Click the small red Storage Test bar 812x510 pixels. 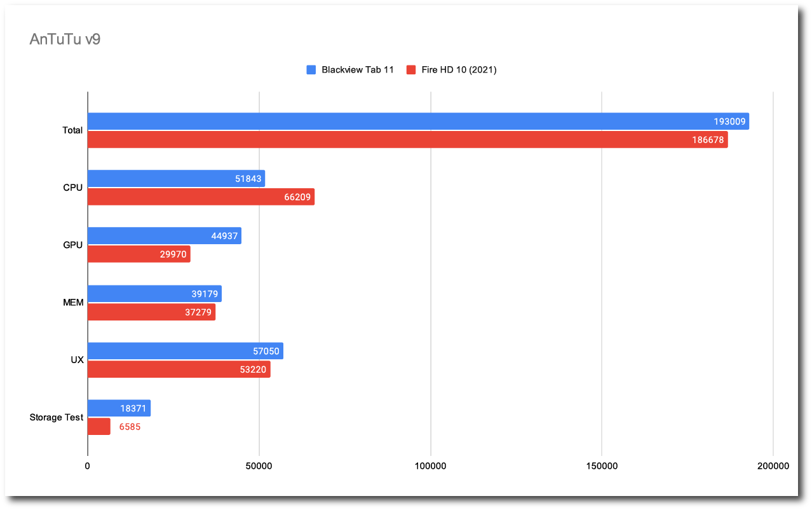(98, 427)
